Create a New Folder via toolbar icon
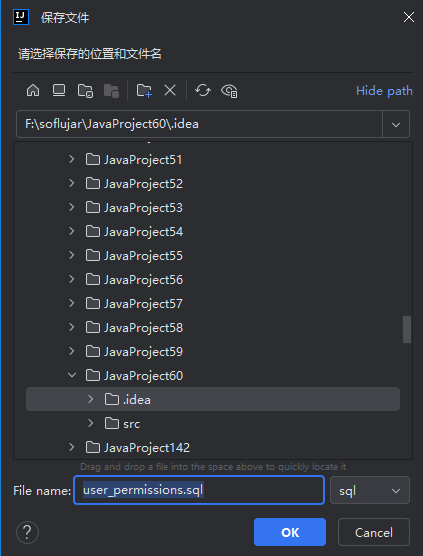The height and width of the screenshot is (556, 423). tap(144, 90)
